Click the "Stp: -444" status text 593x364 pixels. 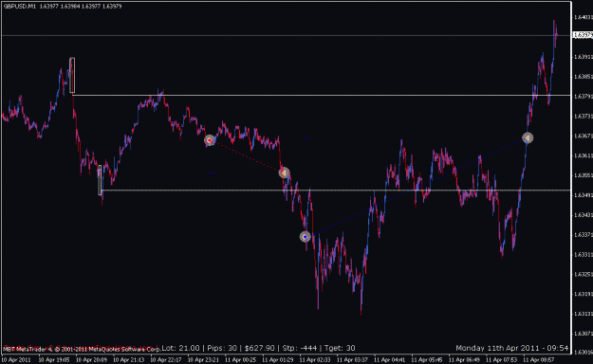(x=300, y=348)
